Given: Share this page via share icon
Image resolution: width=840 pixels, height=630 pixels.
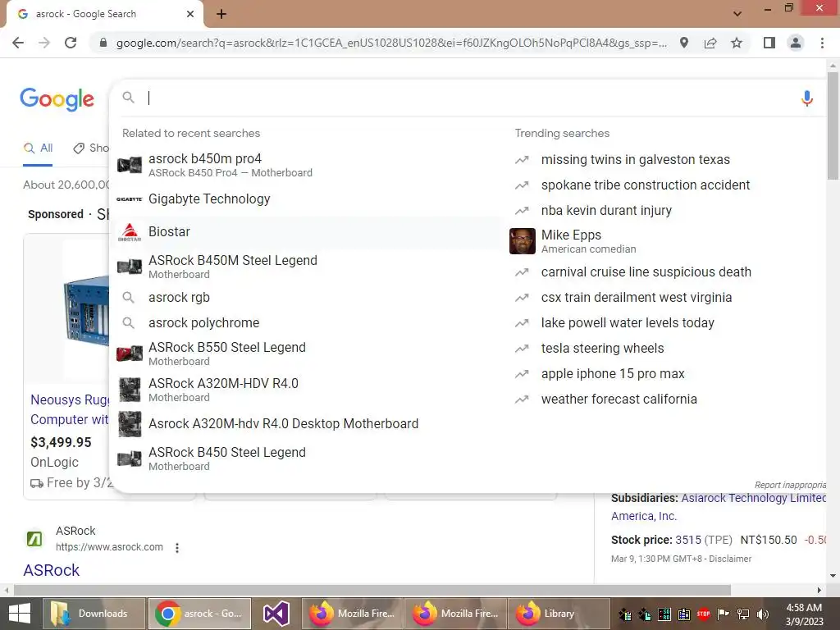Looking at the screenshot, I should click(x=710, y=43).
